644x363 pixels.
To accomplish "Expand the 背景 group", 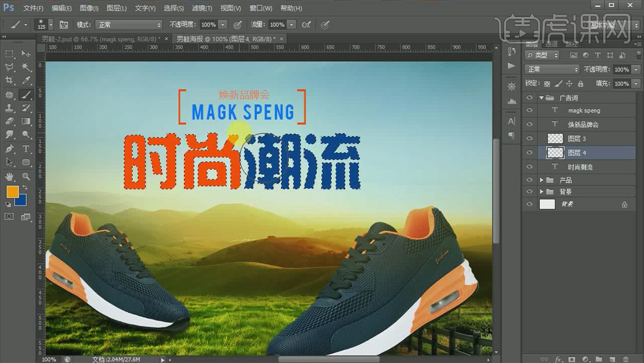I will pyautogui.click(x=541, y=192).
